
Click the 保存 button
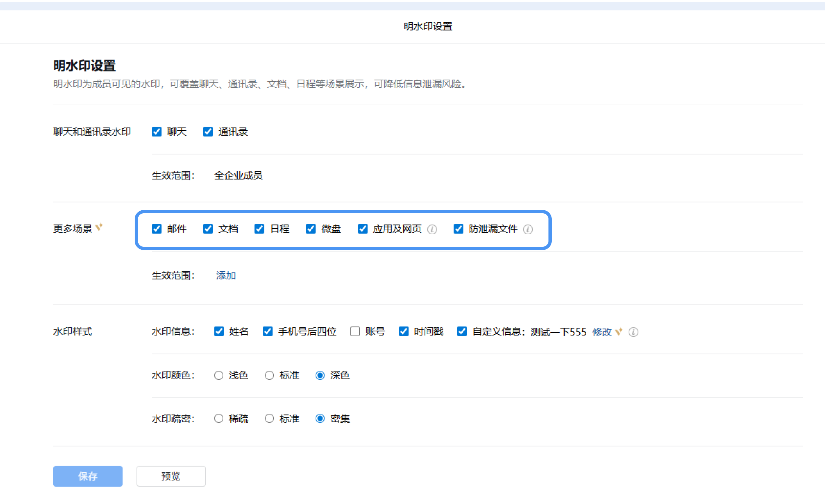[x=88, y=476]
